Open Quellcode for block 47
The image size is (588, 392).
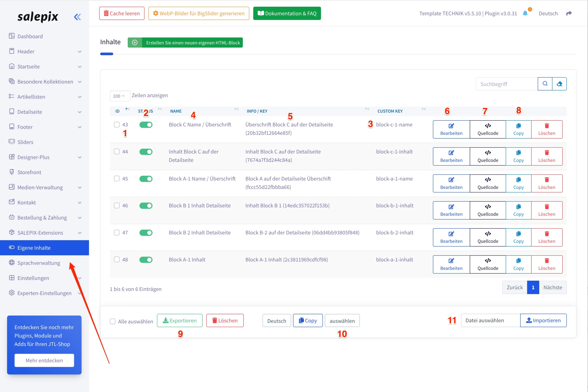[488, 237]
